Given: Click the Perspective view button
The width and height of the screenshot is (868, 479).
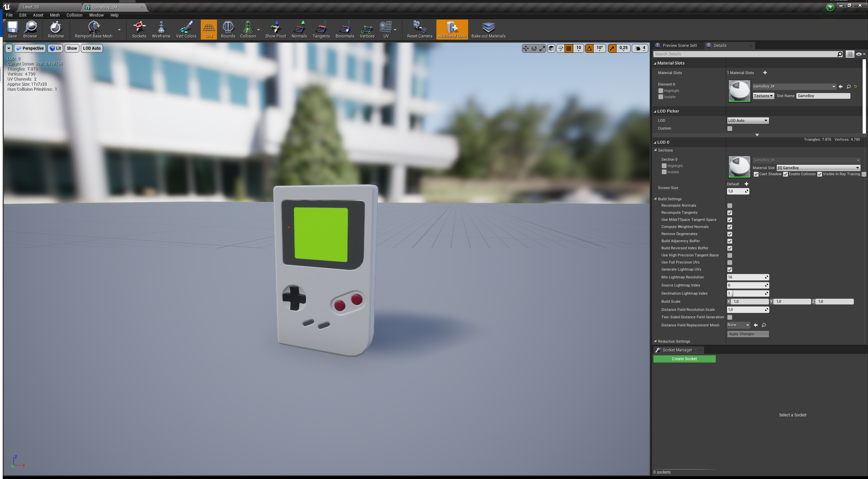Looking at the screenshot, I should coord(30,48).
